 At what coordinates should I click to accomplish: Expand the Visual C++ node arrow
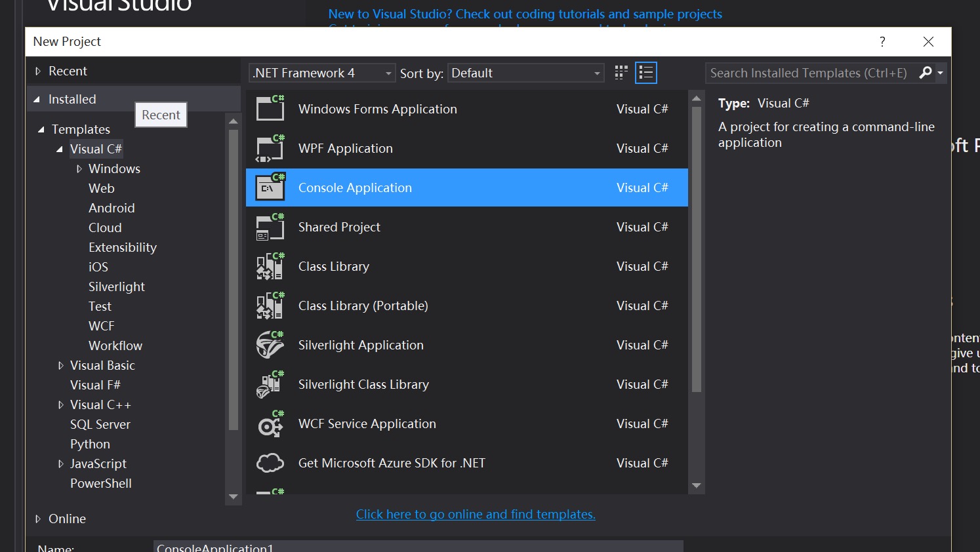point(61,404)
